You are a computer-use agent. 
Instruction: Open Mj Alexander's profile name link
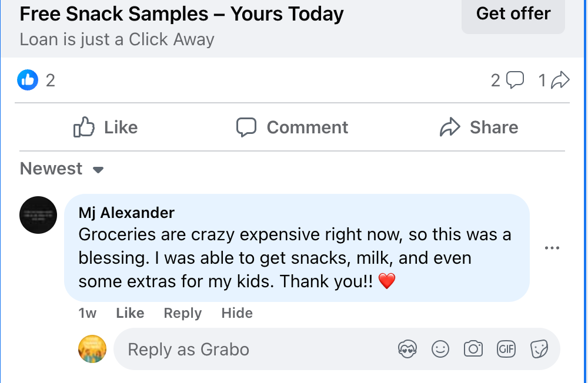click(126, 213)
